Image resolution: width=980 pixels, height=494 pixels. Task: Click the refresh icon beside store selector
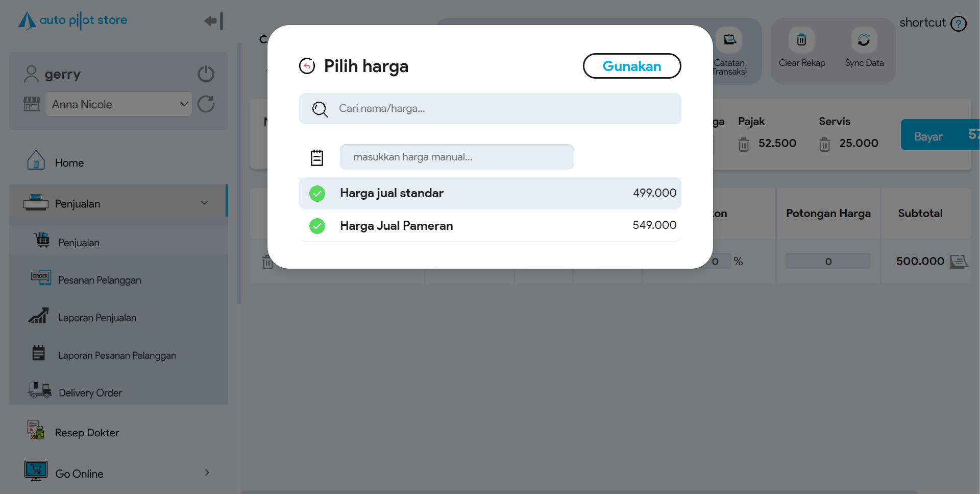point(206,104)
